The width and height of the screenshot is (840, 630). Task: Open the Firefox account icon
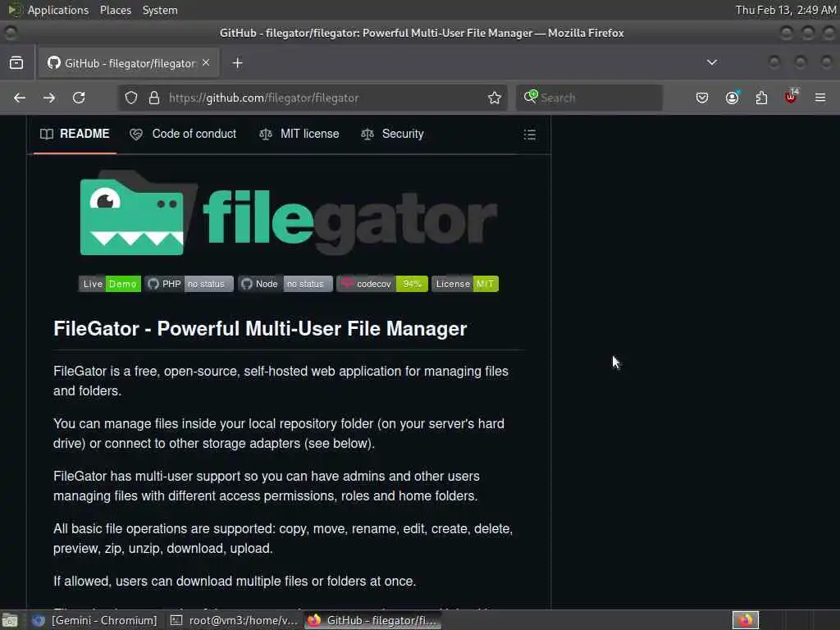(732, 98)
